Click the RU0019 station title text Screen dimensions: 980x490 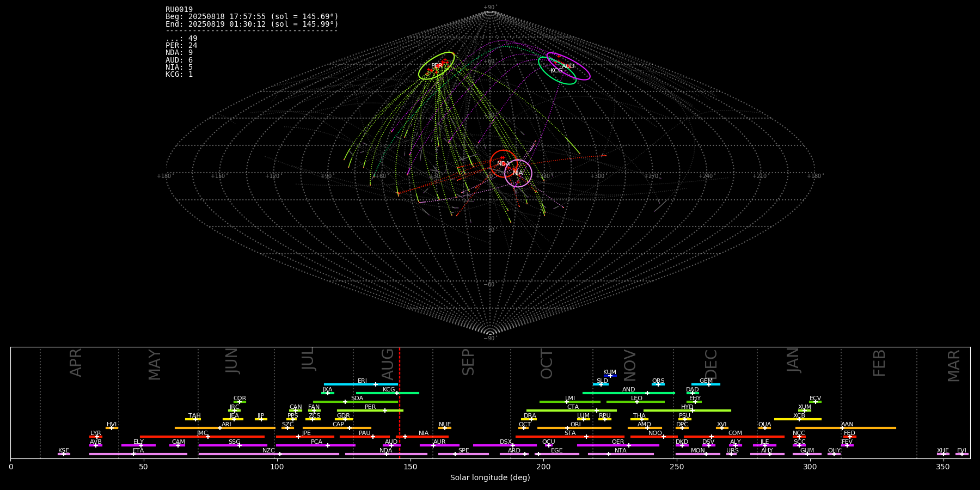point(179,9)
